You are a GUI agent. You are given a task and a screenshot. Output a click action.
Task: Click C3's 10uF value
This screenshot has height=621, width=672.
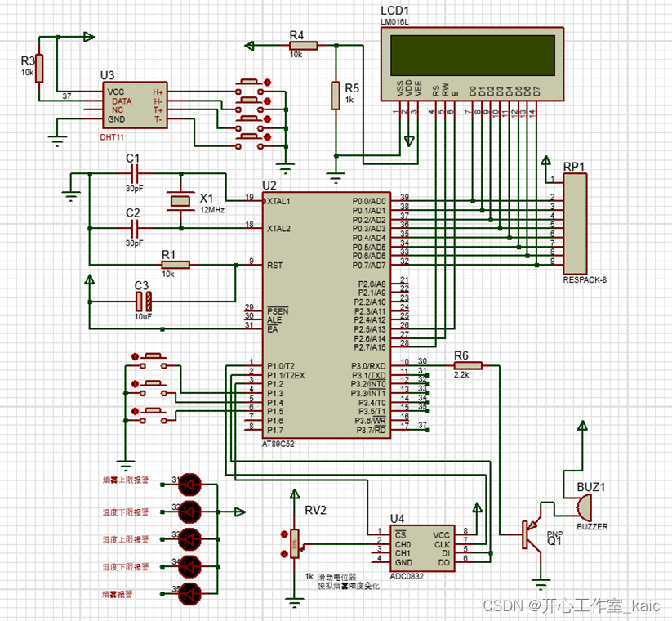(x=143, y=317)
